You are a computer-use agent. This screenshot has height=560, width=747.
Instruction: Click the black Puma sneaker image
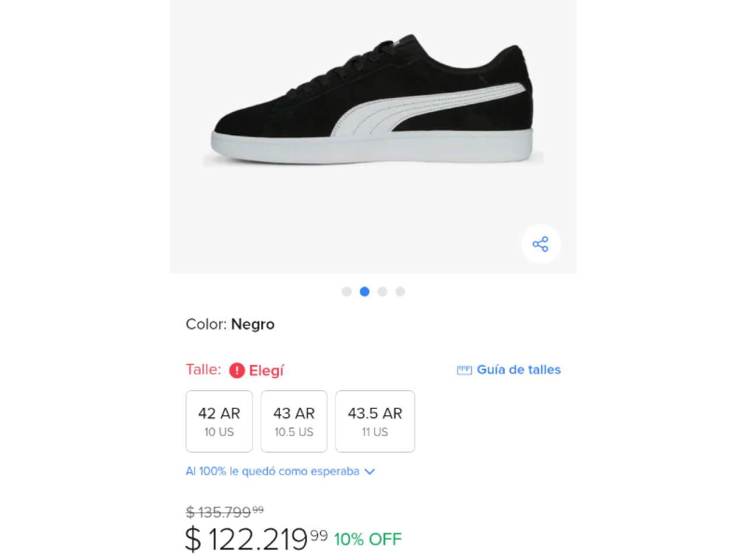pyautogui.click(x=373, y=102)
